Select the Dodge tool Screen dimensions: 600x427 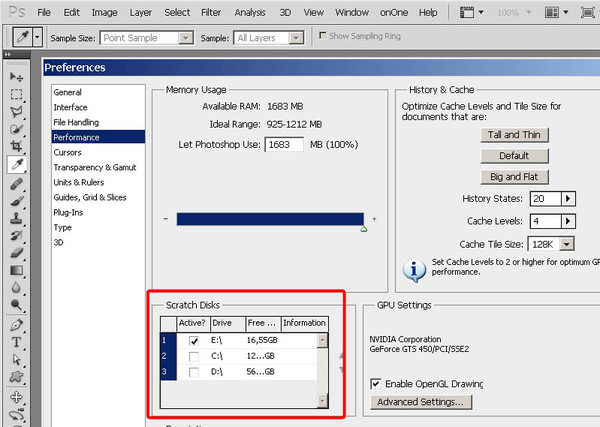click(x=16, y=305)
